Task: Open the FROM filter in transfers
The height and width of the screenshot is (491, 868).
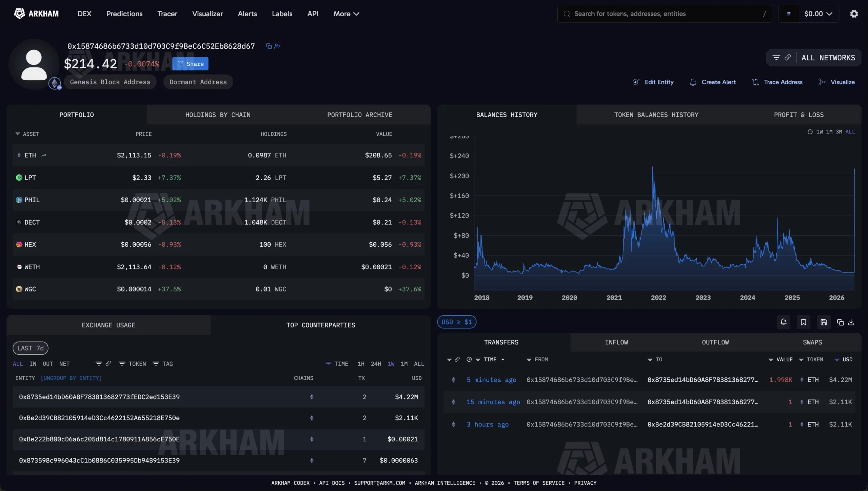Action: [x=537, y=359]
